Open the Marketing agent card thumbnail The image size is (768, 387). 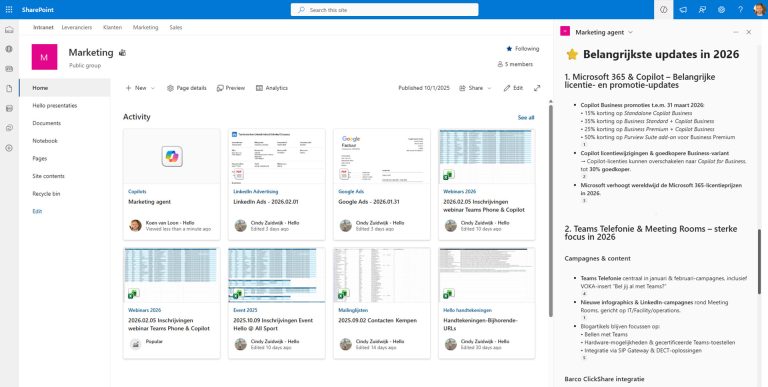[x=172, y=156]
